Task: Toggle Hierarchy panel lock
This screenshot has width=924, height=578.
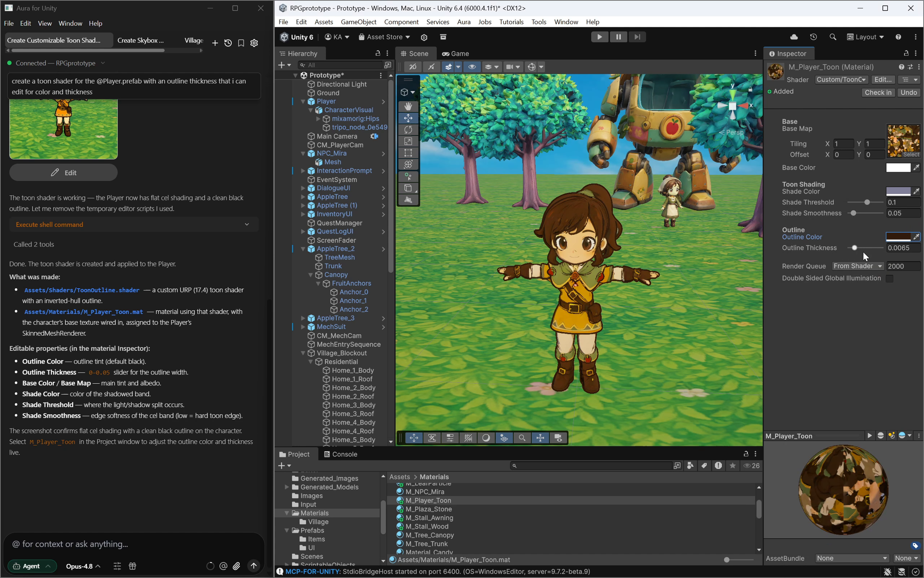Action: pyautogui.click(x=377, y=53)
